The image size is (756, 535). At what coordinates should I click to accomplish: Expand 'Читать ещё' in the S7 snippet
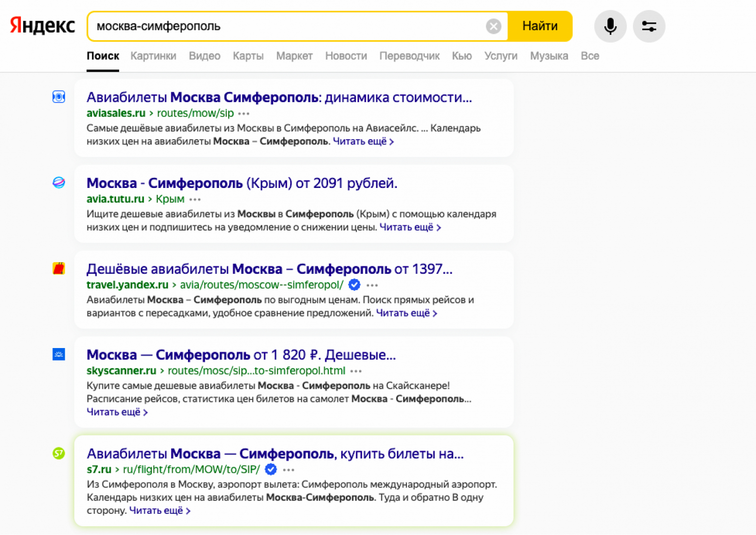coord(160,510)
